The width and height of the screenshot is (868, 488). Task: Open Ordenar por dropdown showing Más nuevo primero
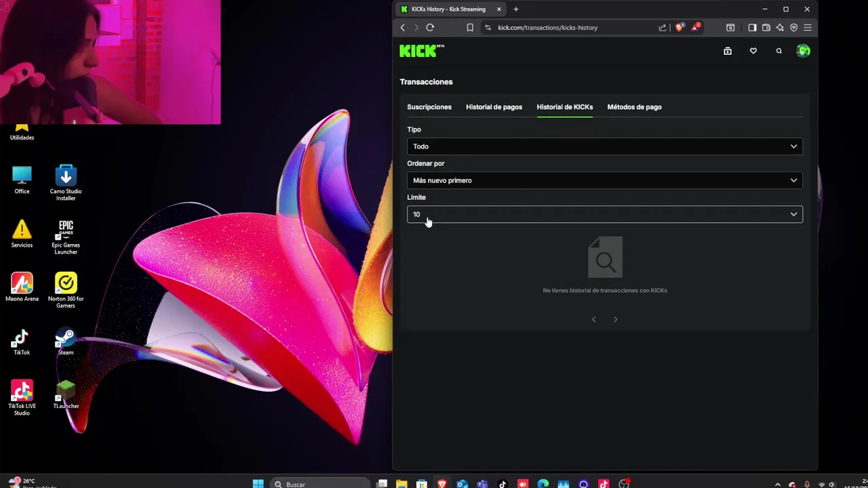pyautogui.click(x=605, y=180)
